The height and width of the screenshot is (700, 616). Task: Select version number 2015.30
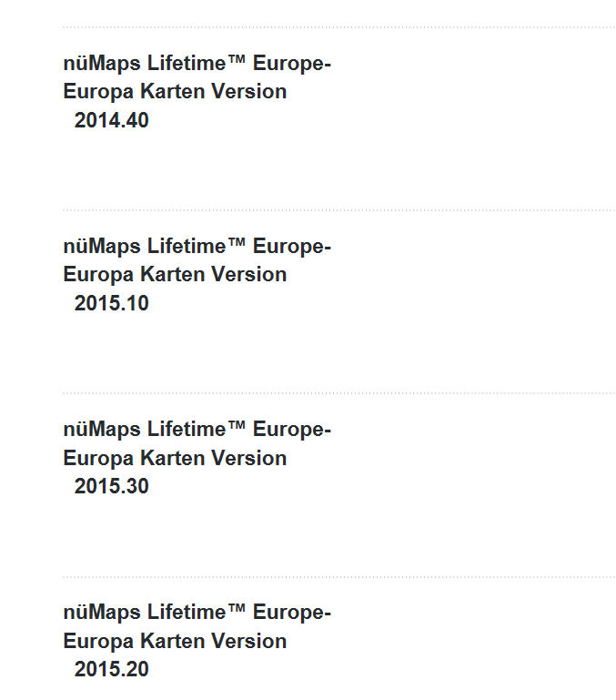click(x=112, y=486)
